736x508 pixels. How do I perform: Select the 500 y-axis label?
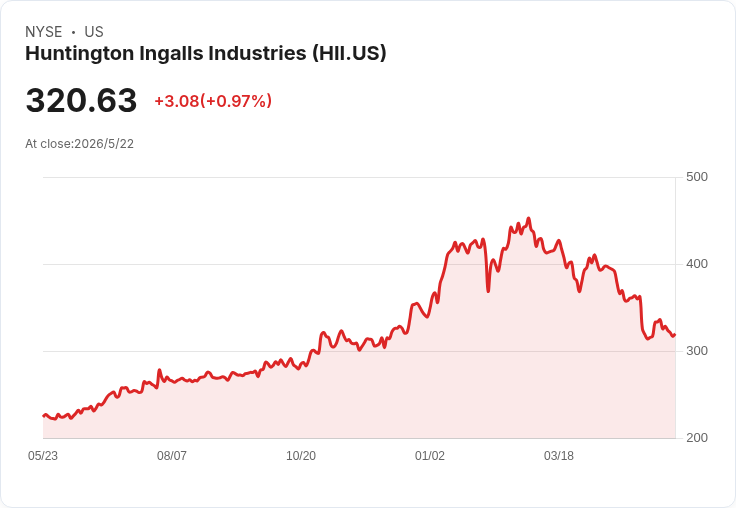click(x=697, y=177)
